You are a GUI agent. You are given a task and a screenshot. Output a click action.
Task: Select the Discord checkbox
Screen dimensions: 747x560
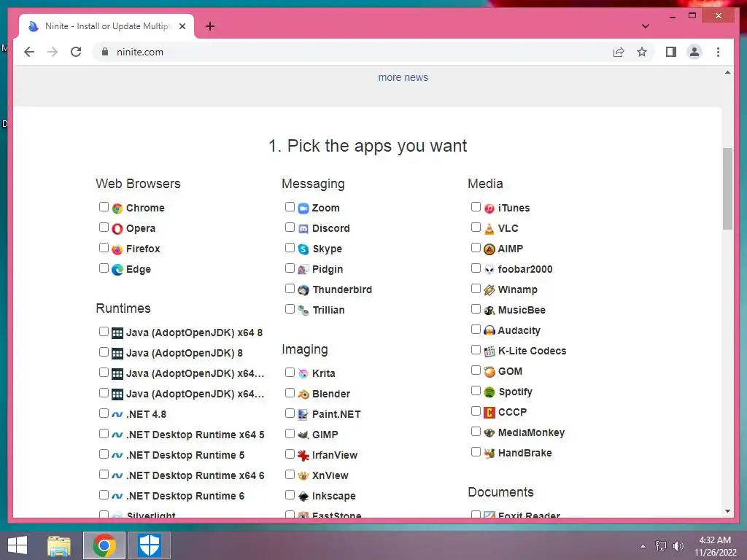pyautogui.click(x=290, y=227)
